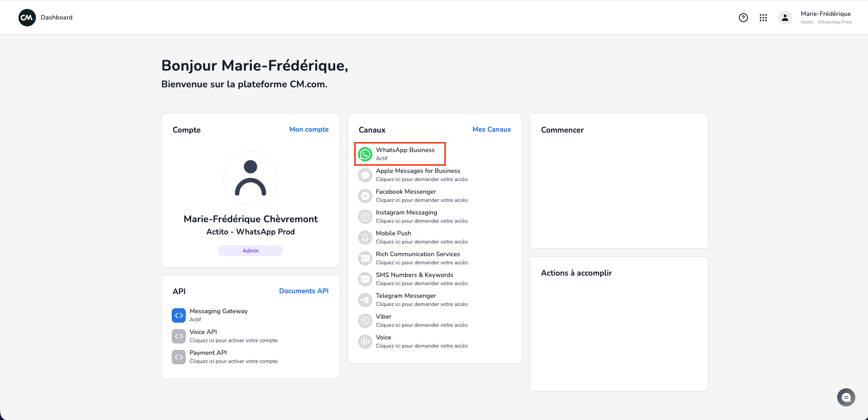
Task: Open the Mon compte link
Action: [x=309, y=129]
